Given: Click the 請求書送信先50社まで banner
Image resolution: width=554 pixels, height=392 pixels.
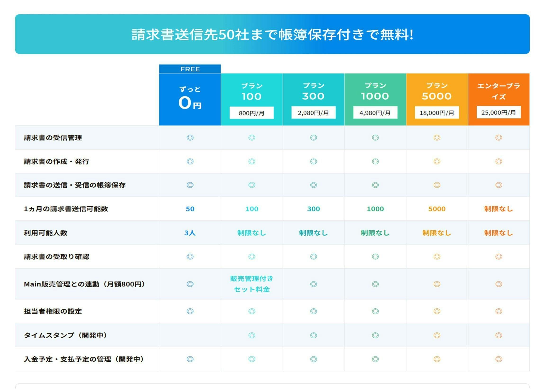Looking at the screenshot, I should (272, 34).
